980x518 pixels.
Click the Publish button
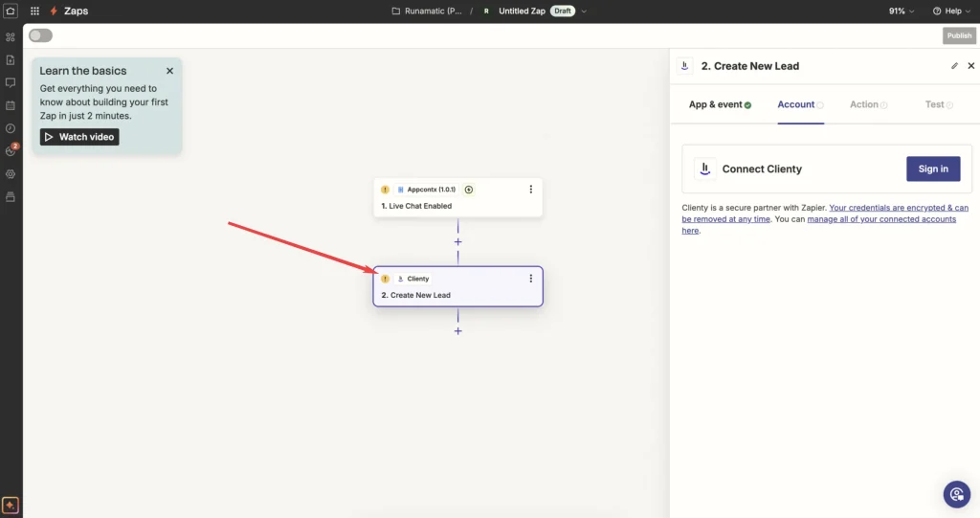959,35
